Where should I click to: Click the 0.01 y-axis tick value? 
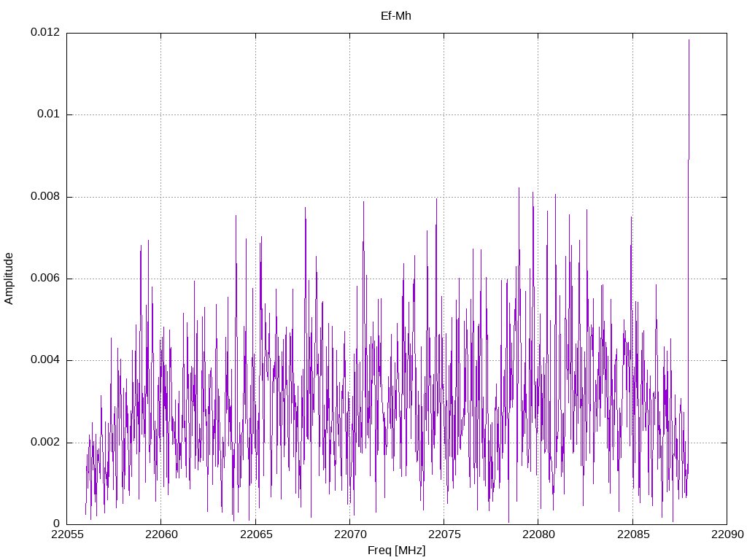pos(49,114)
